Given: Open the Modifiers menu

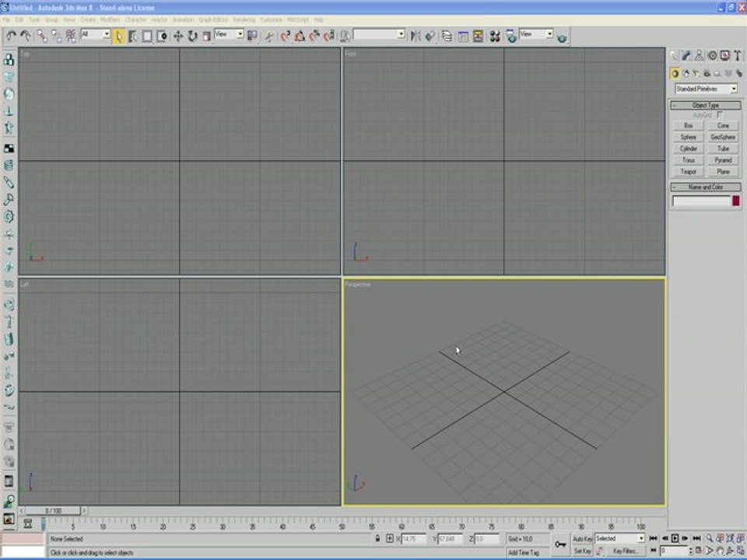Looking at the screenshot, I should tap(110, 20).
